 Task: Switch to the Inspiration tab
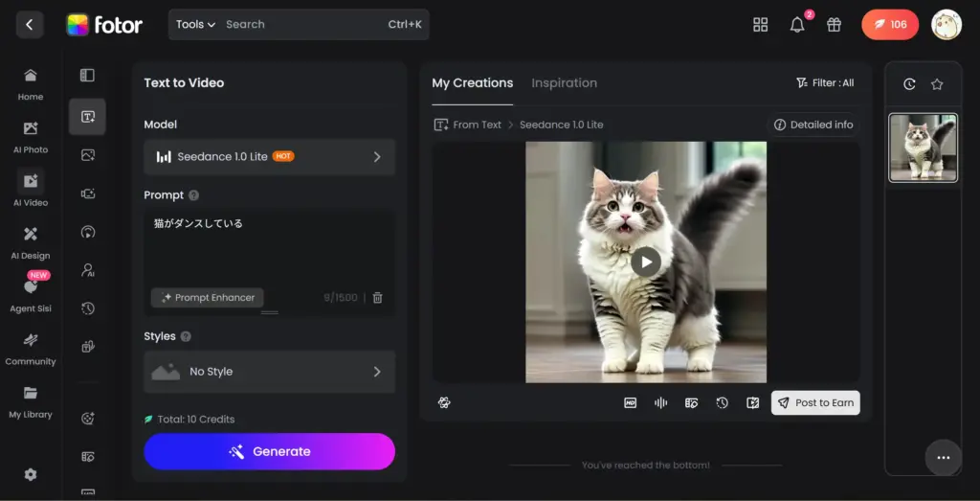[564, 83]
